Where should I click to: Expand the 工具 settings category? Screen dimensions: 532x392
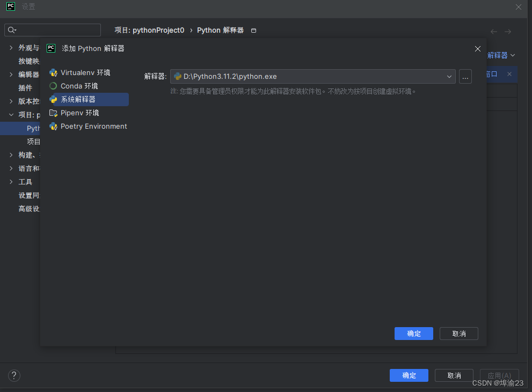pos(11,182)
